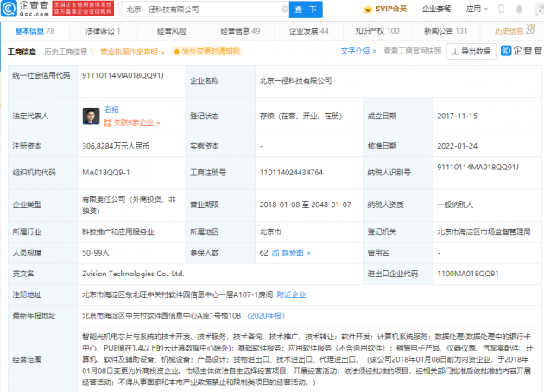
Task: Click the 发生变更时通知我 bell alert
Action: point(206,52)
